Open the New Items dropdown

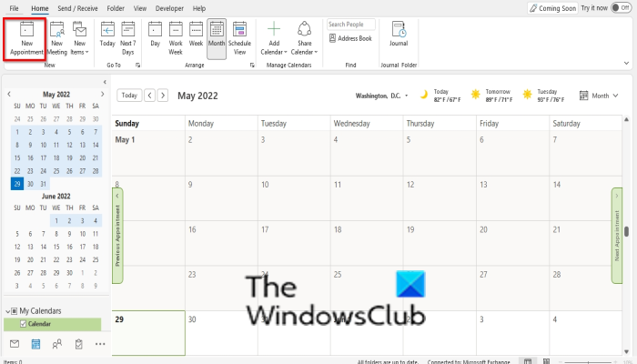(80, 39)
